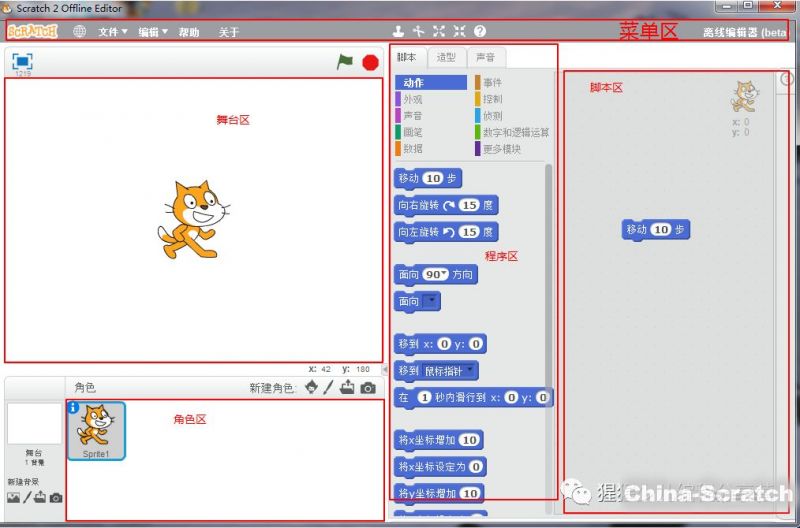
Task: Select the scissors delete tool
Action: point(419,32)
